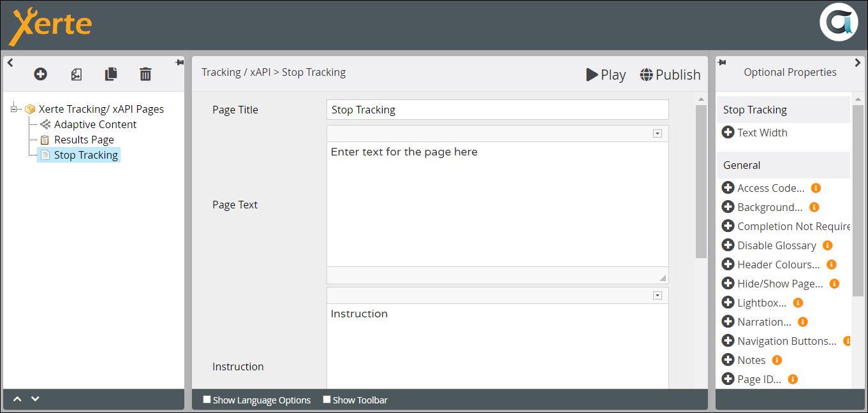Collapse the left panel with chevron
868x413 pixels.
coord(10,62)
